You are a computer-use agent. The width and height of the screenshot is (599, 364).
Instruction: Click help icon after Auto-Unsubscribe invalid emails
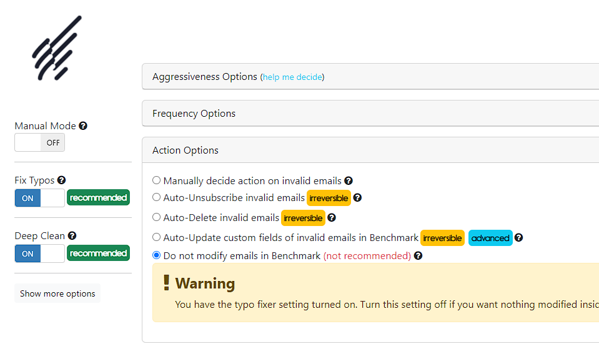[x=357, y=197]
